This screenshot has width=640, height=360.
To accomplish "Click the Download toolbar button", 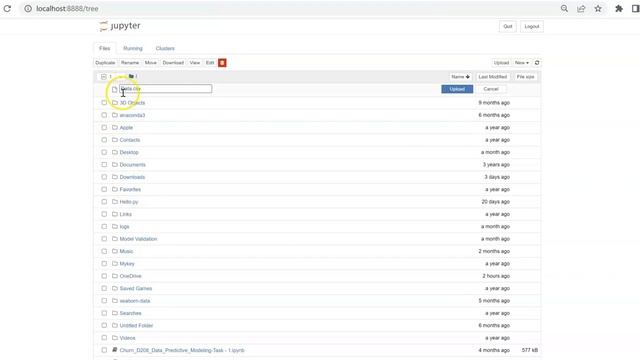I will tap(173, 63).
